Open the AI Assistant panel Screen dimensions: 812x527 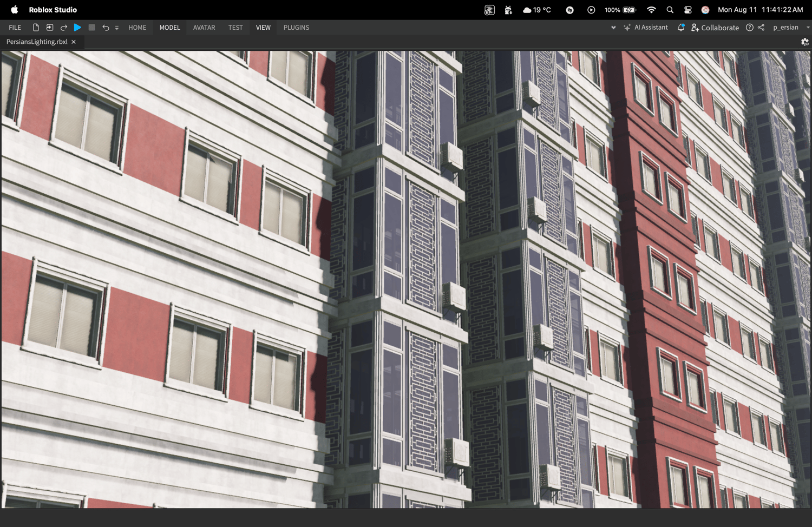(x=645, y=28)
